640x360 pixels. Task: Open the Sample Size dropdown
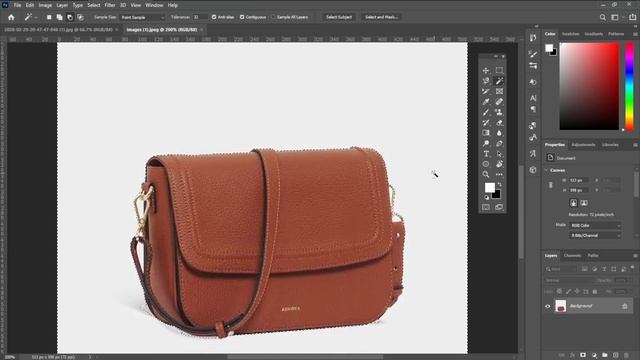point(142,17)
